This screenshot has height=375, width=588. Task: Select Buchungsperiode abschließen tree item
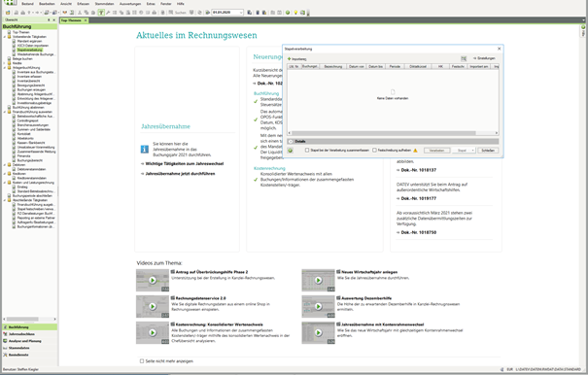pyautogui.click(x=32, y=195)
